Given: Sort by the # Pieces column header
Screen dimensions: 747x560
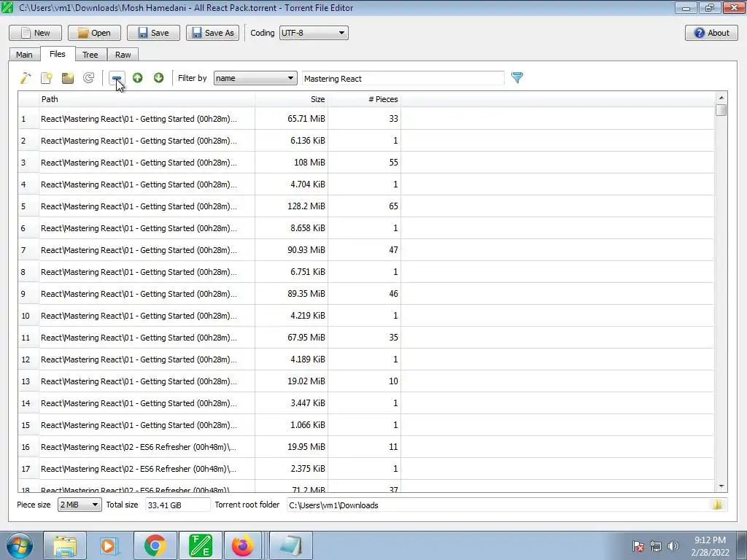Looking at the screenshot, I should pyautogui.click(x=365, y=99).
